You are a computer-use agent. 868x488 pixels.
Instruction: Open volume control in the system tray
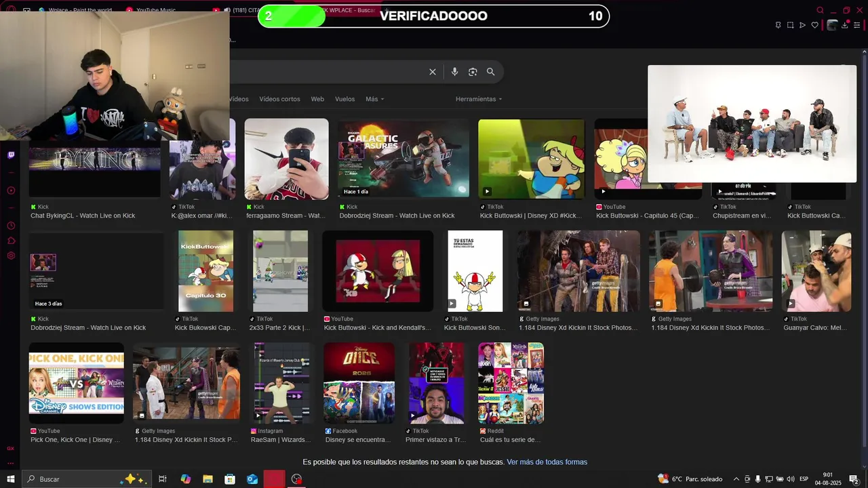(x=790, y=479)
